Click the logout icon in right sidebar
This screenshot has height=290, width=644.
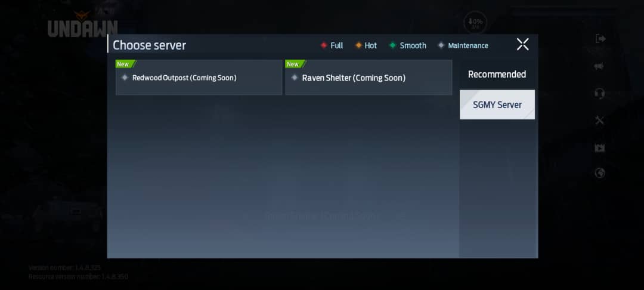600,39
